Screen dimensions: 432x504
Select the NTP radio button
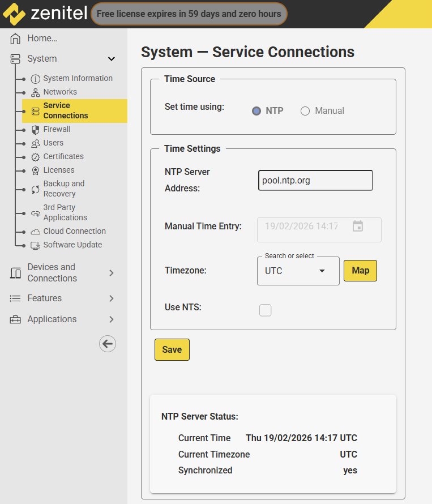coord(256,111)
